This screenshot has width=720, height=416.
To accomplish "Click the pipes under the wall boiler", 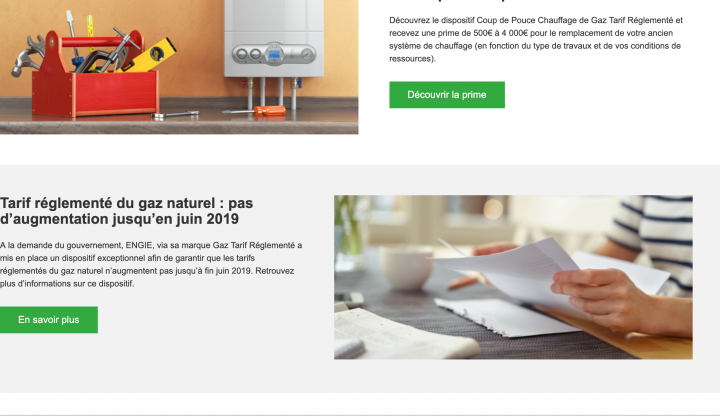I will 272,92.
